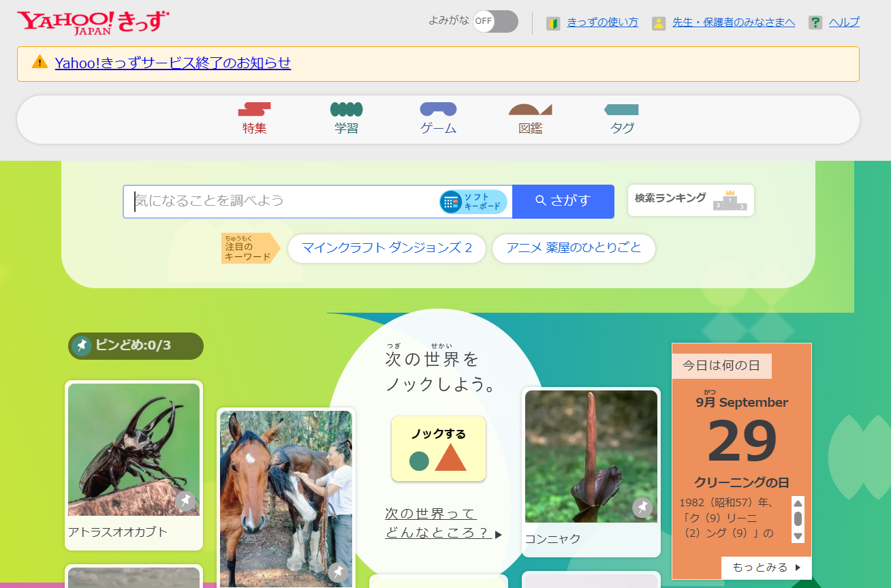
Task: Open the 特集 menu section
Action: point(255,119)
